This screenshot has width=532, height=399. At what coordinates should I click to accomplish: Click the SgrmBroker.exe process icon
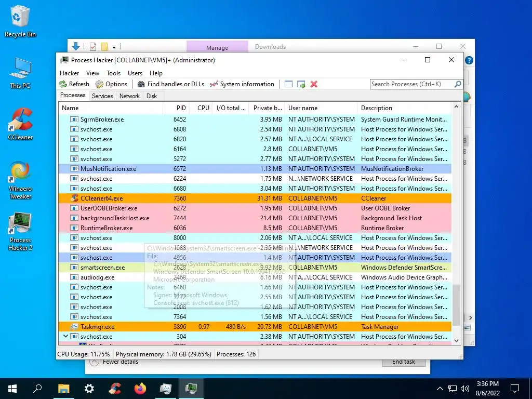coord(74,119)
